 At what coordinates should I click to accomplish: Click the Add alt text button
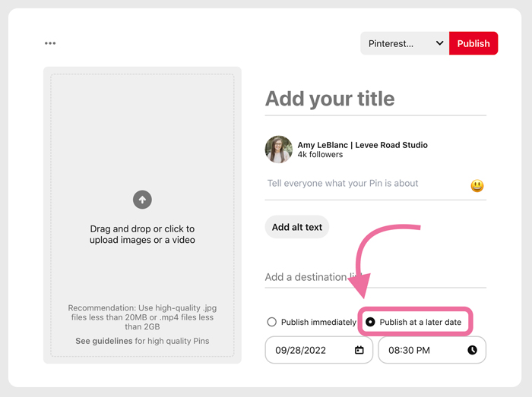[296, 227]
